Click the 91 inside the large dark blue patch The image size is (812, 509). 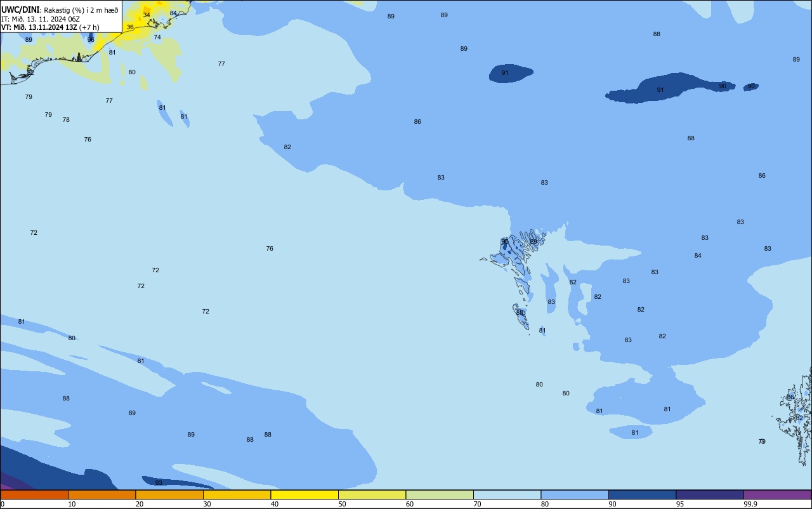[x=660, y=90]
